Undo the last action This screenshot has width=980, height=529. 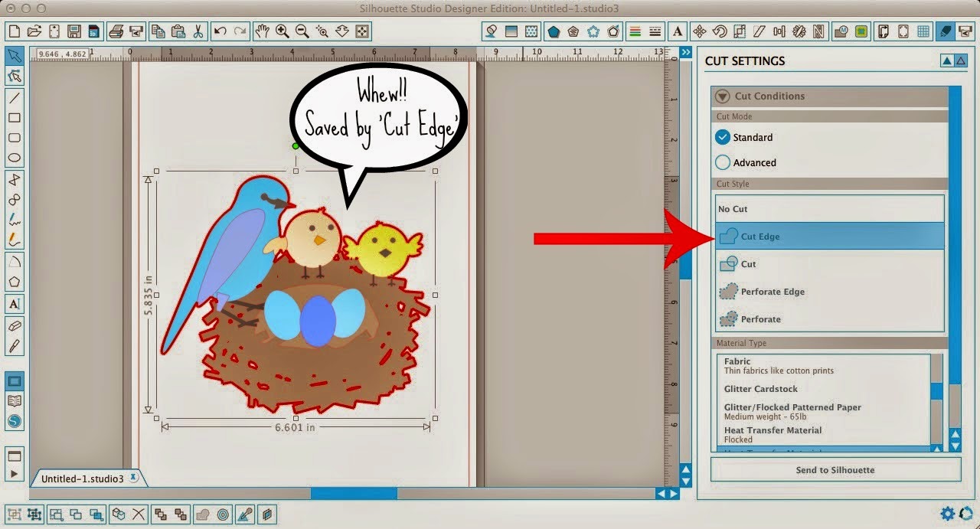tap(220, 31)
